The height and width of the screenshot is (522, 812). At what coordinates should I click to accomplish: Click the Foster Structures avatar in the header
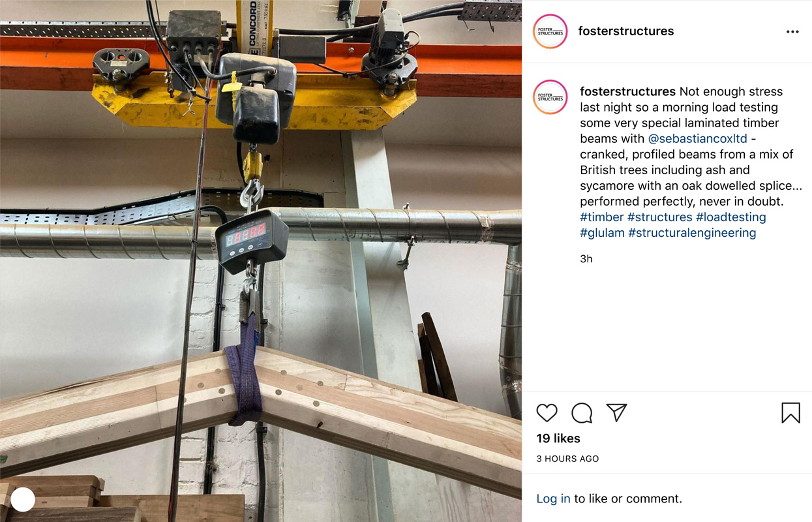point(550,31)
